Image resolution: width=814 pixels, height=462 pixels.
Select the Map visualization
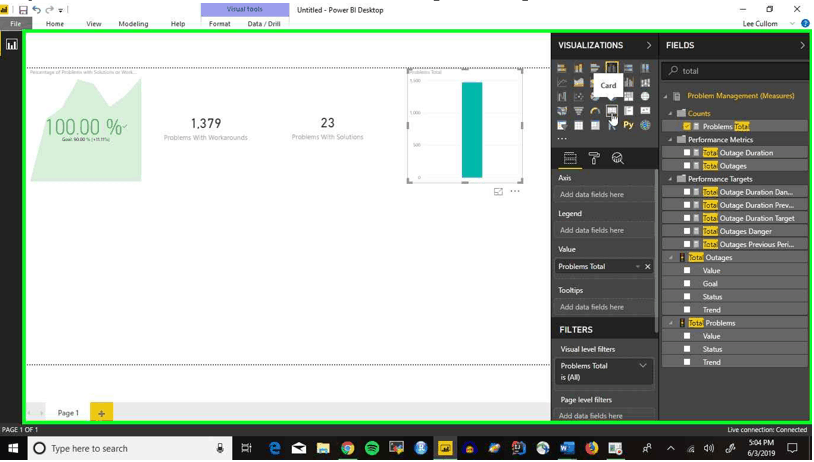(x=645, y=97)
